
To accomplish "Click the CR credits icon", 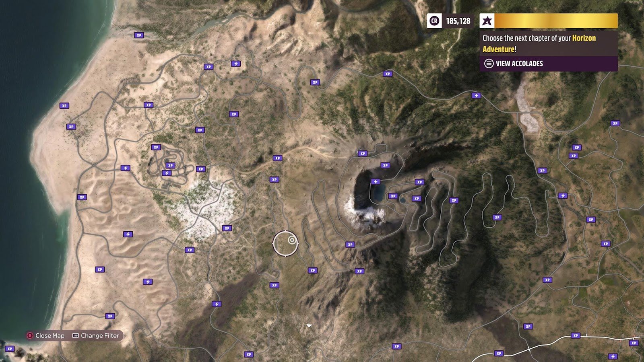I will [434, 21].
